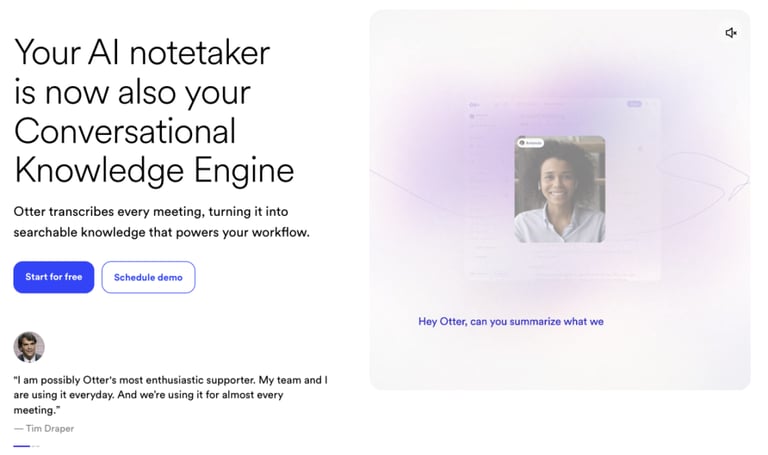Select Tim Draper's round avatar photo
Image resolution: width=768 pixels, height=455 pixels.
pyautogui.click(x=29, y=347)
